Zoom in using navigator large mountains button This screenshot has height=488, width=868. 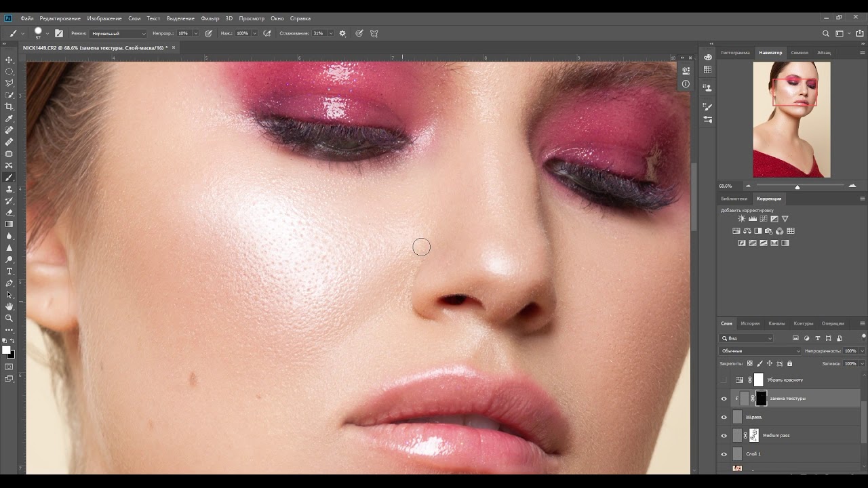(x=852, y=186)
